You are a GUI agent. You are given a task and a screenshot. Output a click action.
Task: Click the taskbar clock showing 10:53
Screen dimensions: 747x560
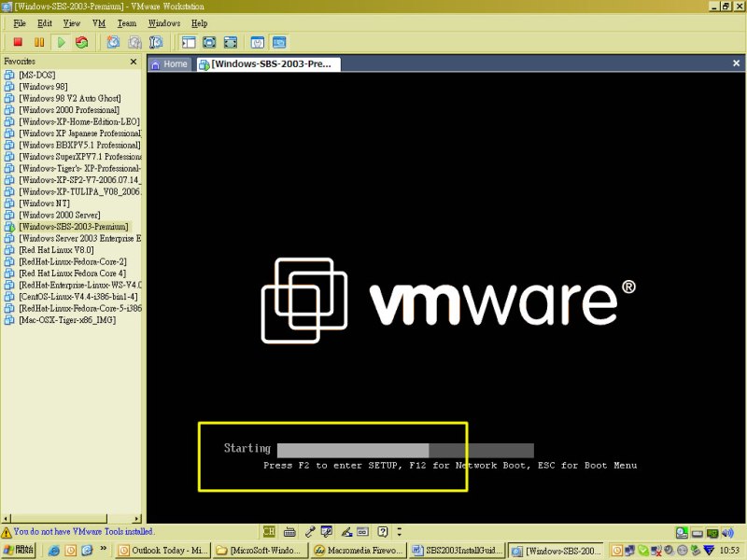pos(729,551)
